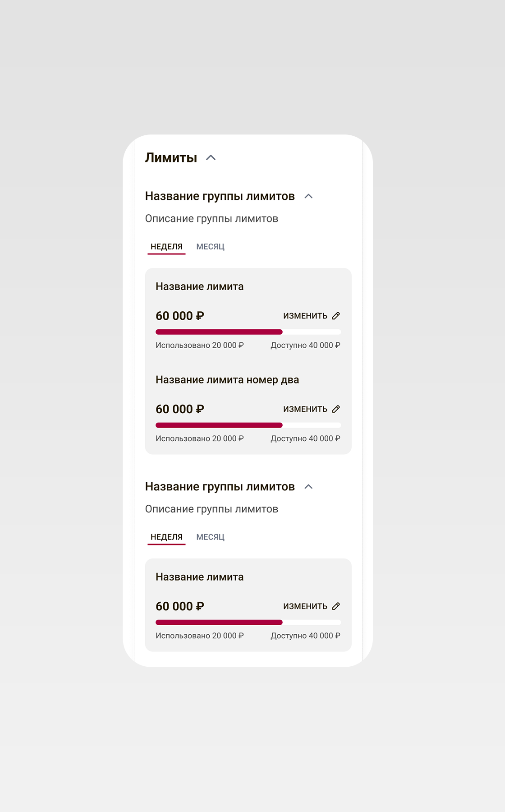This screenshot has width=505, height=812.
Task: Switch to МЕСЯЦ tab in first group
Action: click(210, 247)
